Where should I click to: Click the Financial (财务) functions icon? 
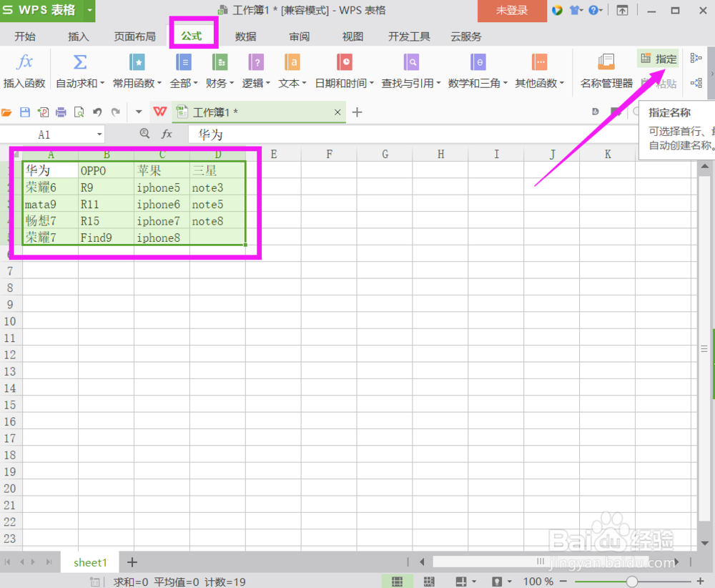click(220, 62)
